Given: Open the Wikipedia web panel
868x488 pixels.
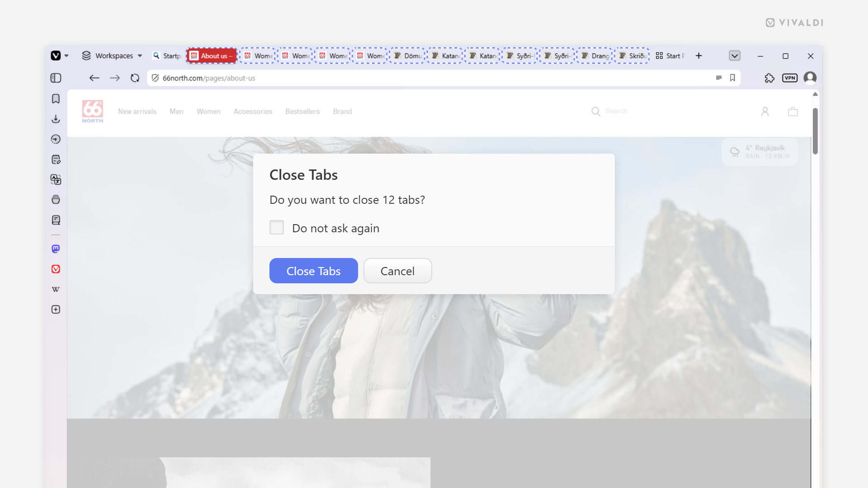Looking at the screenshot, I should click(56, 289).
